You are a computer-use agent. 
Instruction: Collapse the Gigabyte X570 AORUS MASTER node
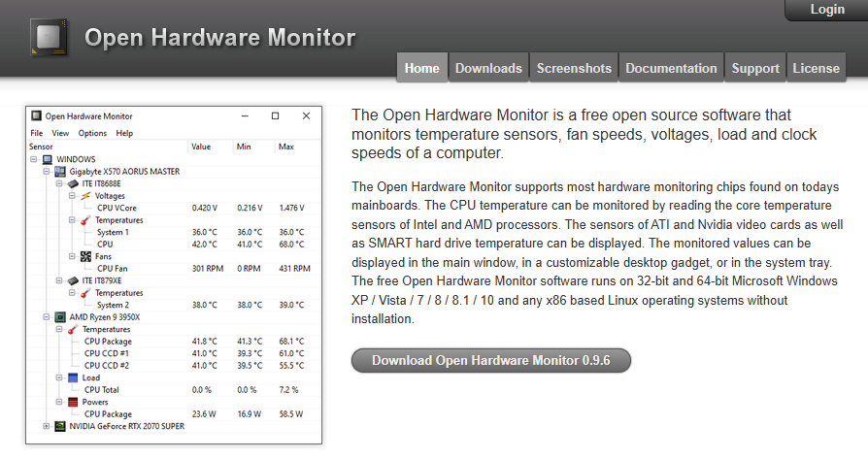point(47,172)
